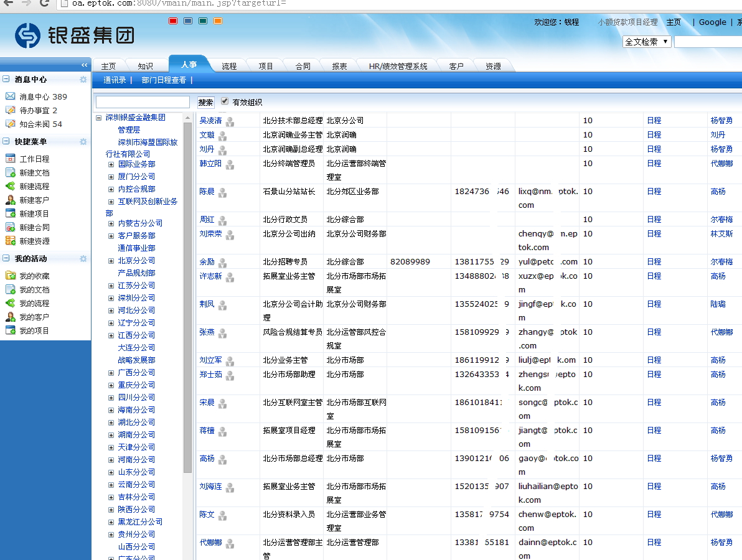Open the 通讯录 submenu
This screenshot has width=742, height=560.
point(115,80)
